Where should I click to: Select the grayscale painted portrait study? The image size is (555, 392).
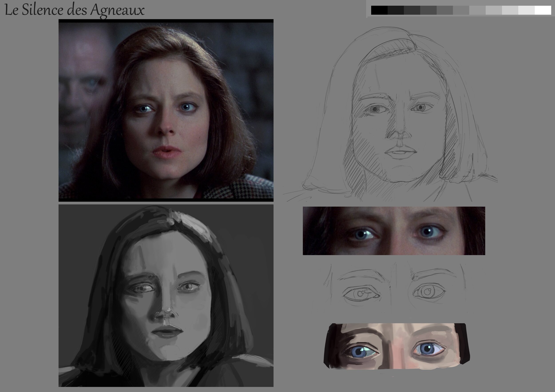pos(166,296)
